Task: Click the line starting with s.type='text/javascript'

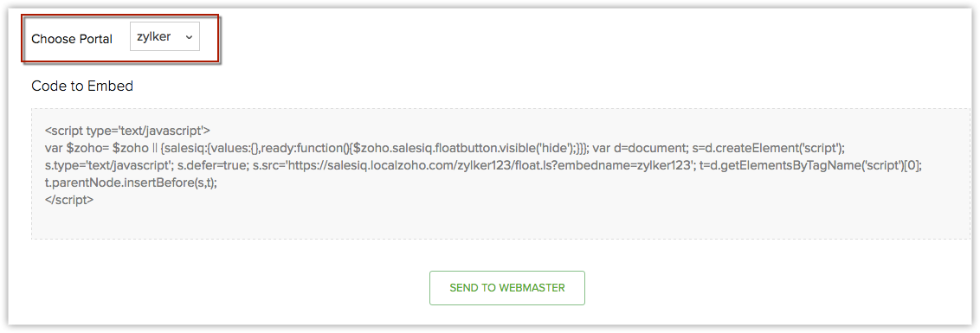Action: (x=484, y=166)
